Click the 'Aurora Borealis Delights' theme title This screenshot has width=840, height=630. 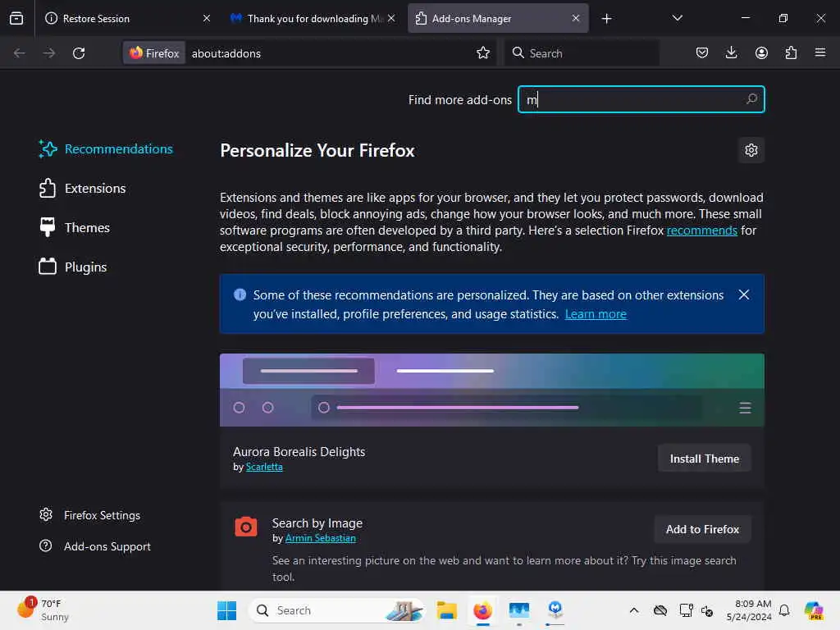(x=299, y=452)
